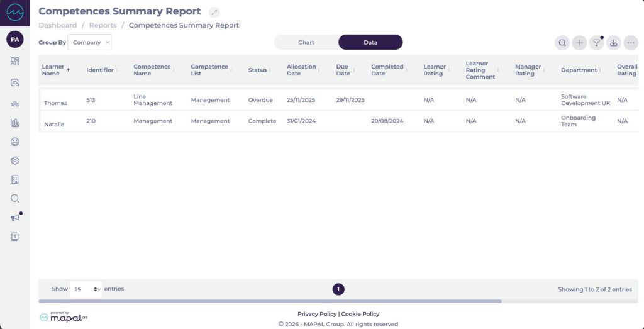Click the smiley face sidebar icon
Image resolution: width=644 pixels, height=329 pixels.
point(15,142)
